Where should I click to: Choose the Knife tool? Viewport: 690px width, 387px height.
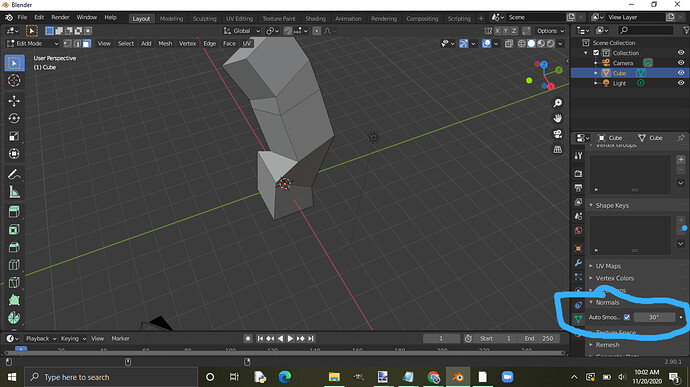(14, 282)
